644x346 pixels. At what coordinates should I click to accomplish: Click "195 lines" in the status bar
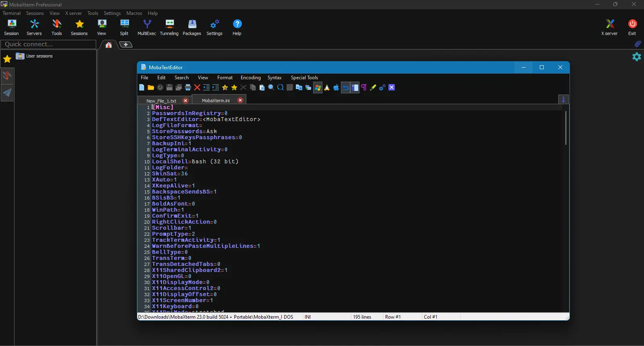(x=362, y=317)
